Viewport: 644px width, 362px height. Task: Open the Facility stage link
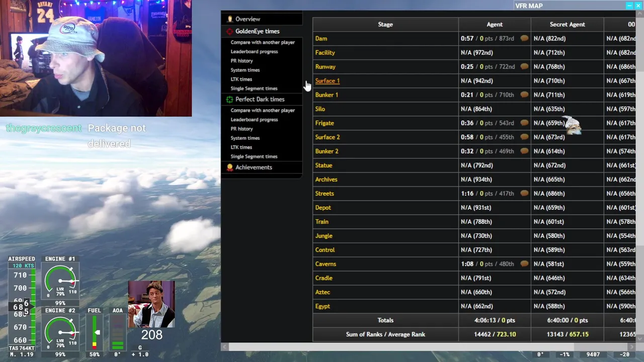click(x=325, y=52)
